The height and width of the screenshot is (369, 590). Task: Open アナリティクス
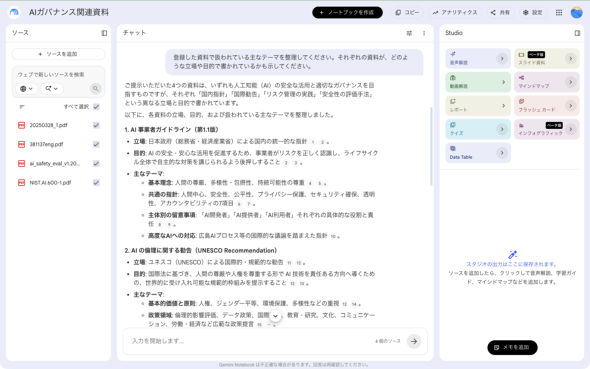coord(455,12)
